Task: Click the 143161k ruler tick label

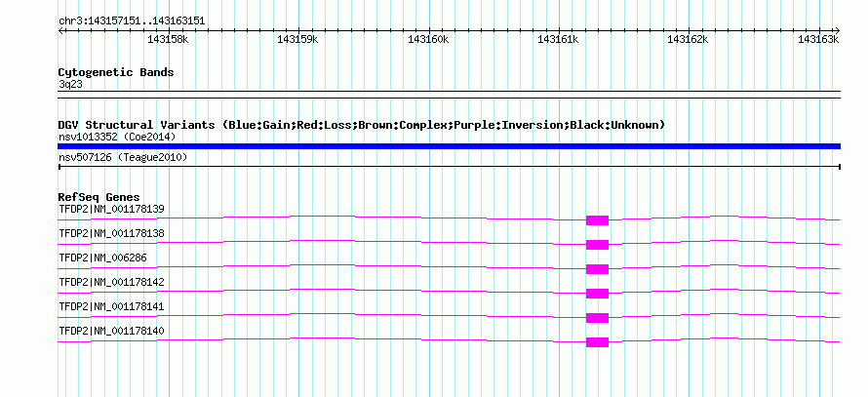Action: click(x=558, y=39)
